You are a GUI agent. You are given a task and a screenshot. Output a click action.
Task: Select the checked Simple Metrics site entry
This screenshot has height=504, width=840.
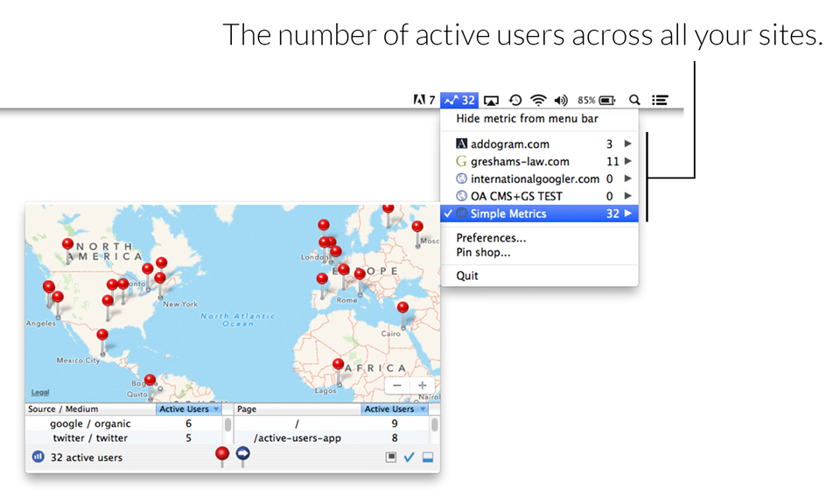pyautogui.click(x=539, y=213)
